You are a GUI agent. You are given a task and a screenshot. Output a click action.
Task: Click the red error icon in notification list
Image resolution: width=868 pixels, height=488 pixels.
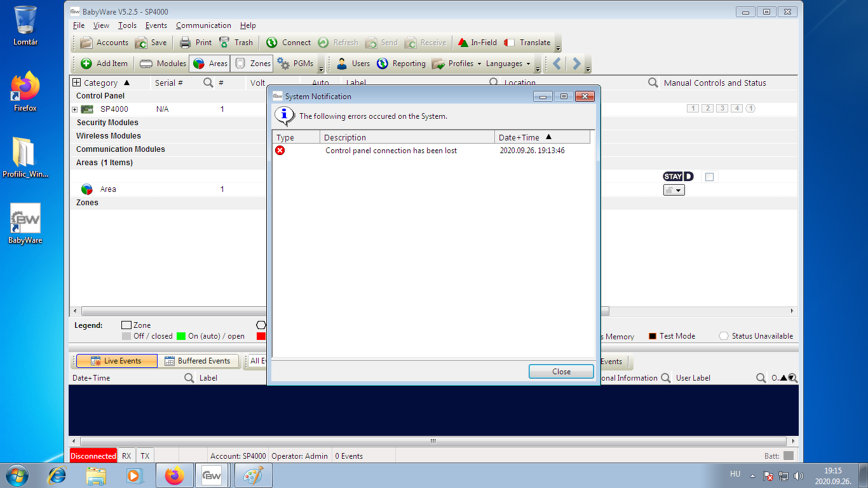280,151
